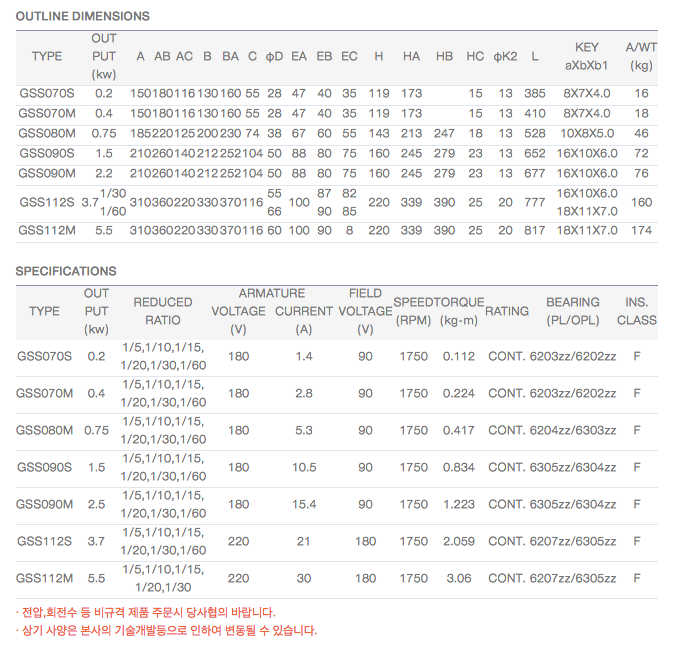Click ratio "1/20,1/30" in the GSS112M row
This screenshot has height=652, width=690.
pyautogui.click(x=163, y=587)
